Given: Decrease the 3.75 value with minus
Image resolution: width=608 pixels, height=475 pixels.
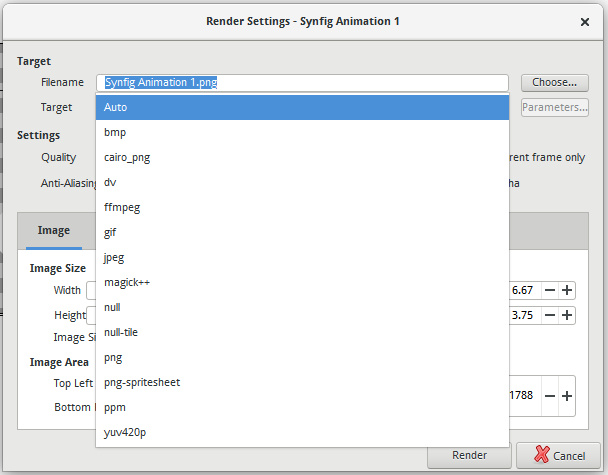Looking at the screenshot, I should pos(549,315).
